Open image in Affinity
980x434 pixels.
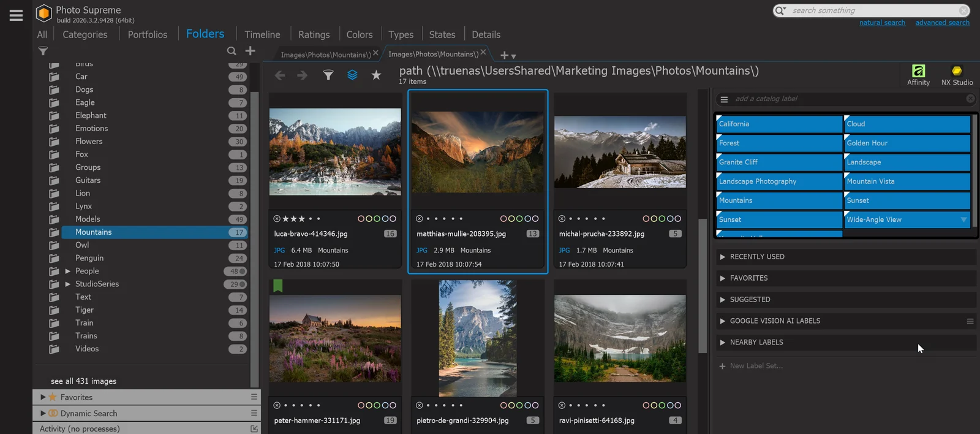pos(918,75)
